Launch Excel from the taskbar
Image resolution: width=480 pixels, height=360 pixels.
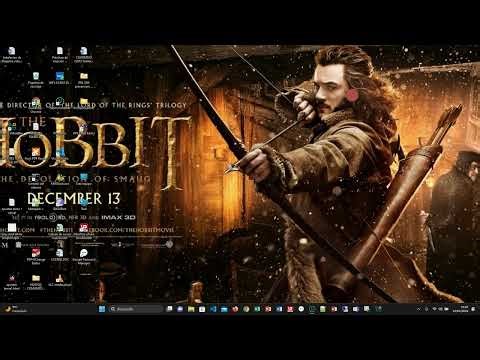257,309
